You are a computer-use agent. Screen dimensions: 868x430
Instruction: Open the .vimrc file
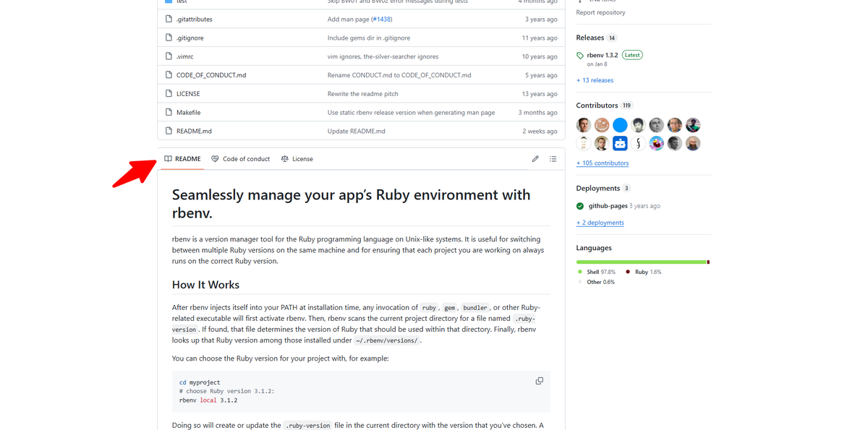(x=185, y=56)
